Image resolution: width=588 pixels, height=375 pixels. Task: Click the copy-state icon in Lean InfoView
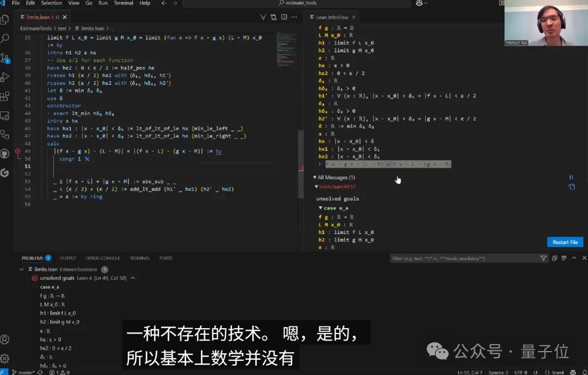[x=571, y=186]
